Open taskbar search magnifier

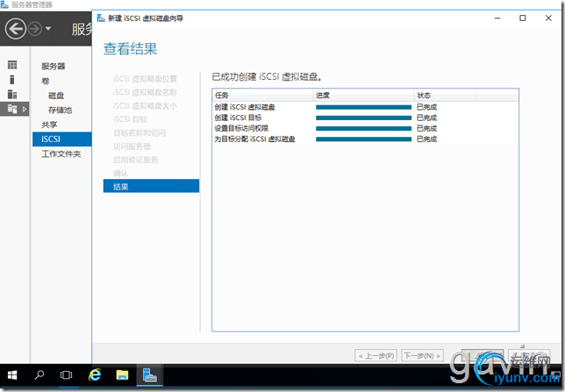39,375
